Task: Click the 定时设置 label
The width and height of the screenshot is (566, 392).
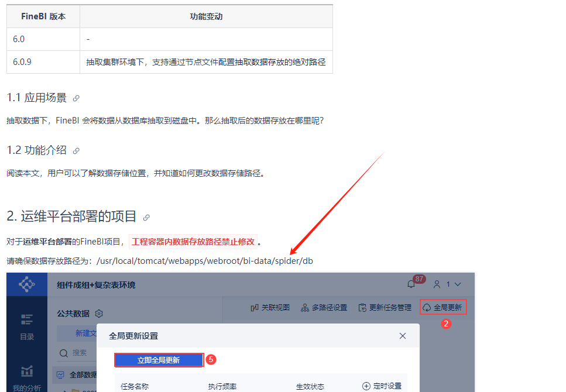Action: 387,386
